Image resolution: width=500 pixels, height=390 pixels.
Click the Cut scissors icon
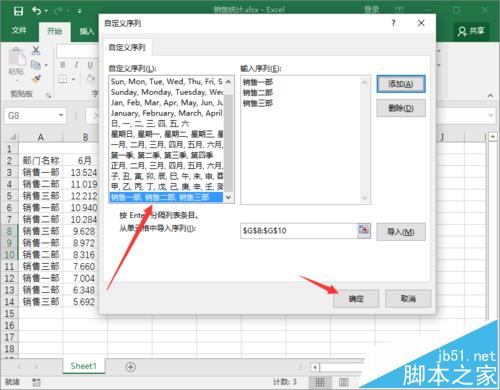(x=36, y=50)
